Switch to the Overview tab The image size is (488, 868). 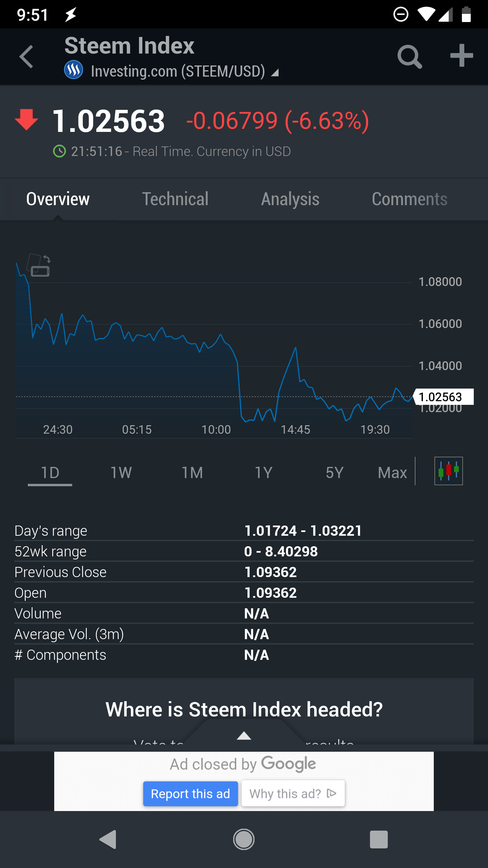click(x=58, y=199)
